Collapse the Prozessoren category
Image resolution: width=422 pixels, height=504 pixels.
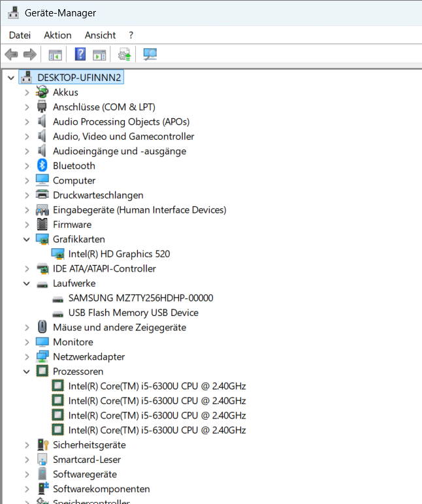coord(27,371)
